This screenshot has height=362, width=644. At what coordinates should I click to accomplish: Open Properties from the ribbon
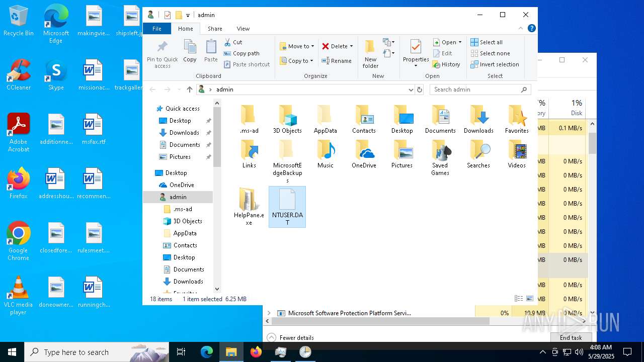tap(416, 53)
